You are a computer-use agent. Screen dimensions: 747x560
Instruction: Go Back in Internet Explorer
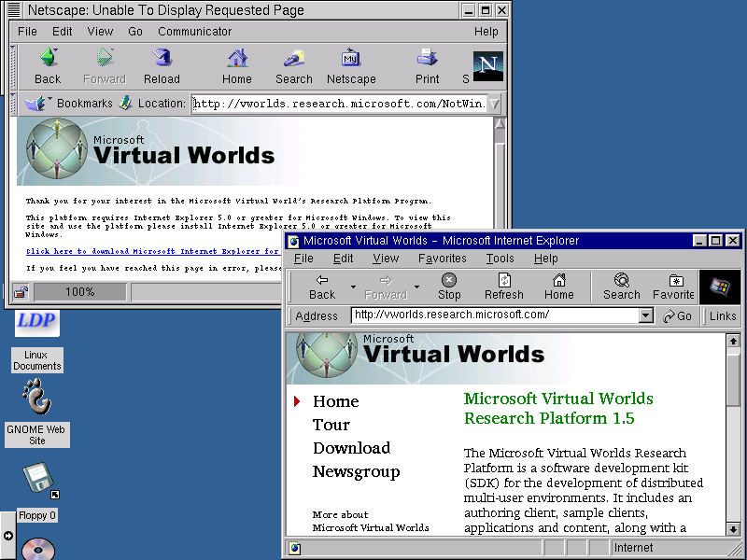(x=322, y=287)
